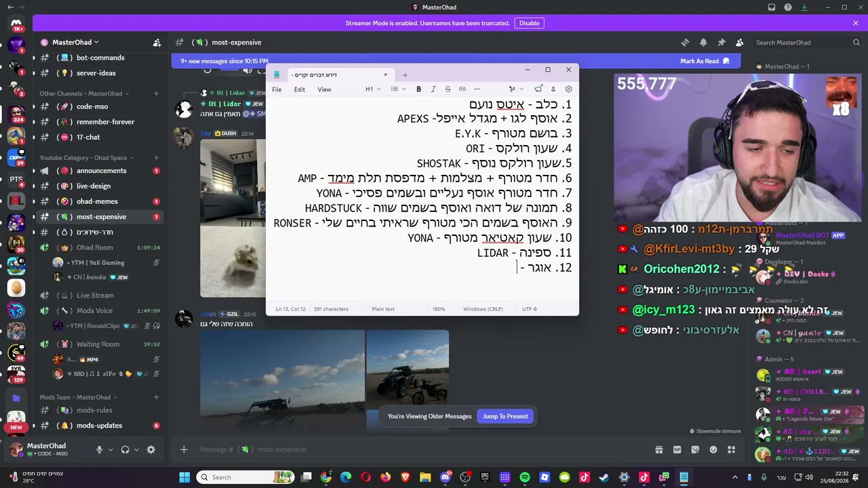Viewport: 868px width, 488px height.
Task: Open the emoji picker
Action: pos(713,449)
